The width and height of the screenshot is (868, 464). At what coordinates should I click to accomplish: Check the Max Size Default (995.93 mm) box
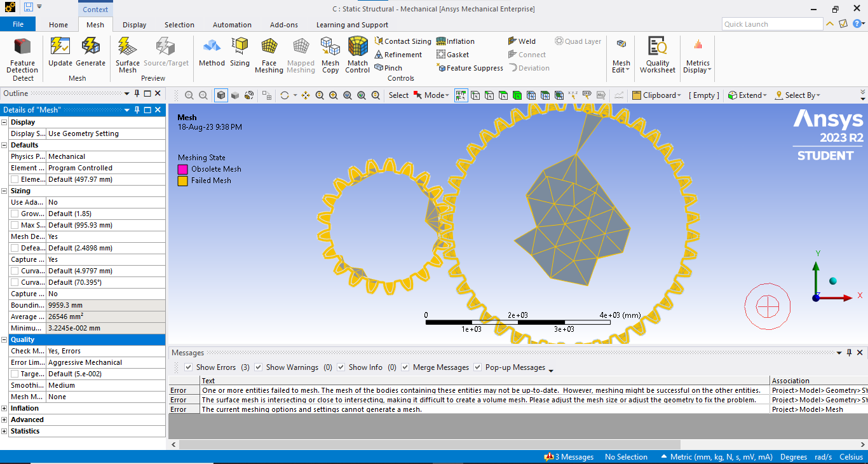15,226
